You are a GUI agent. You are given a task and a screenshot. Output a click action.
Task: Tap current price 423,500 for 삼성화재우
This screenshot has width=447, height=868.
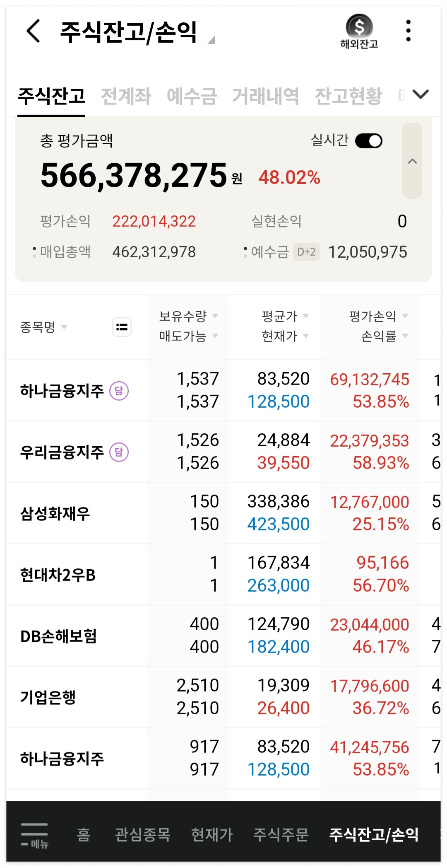click(x=279, y=524)
